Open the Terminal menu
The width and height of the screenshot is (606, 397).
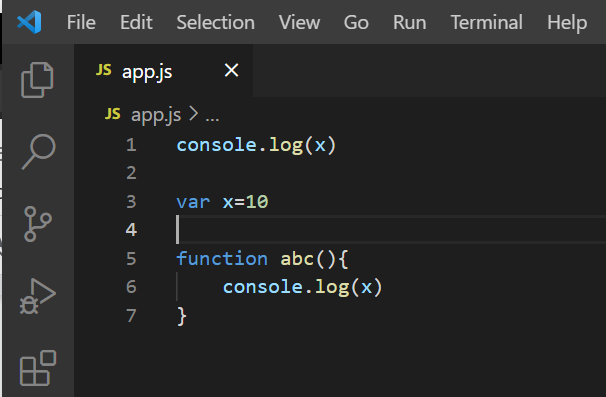pyautogui.click(x=487, y=22)
